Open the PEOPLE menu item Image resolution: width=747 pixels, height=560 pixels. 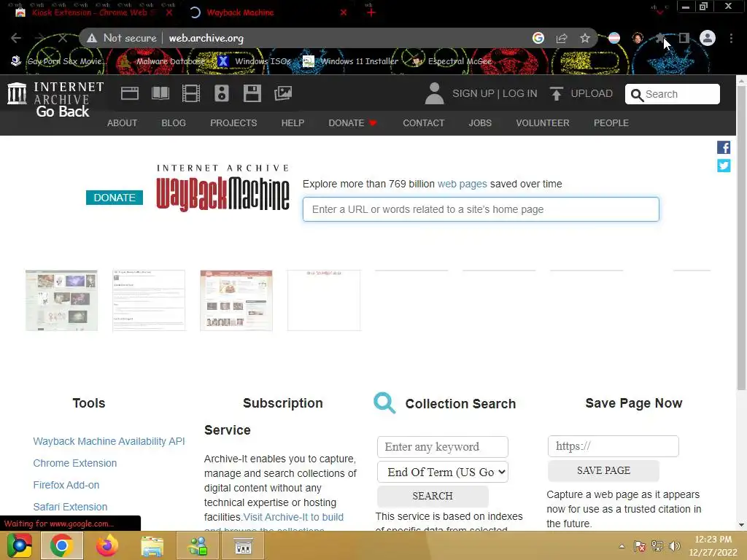click(611, 122)
